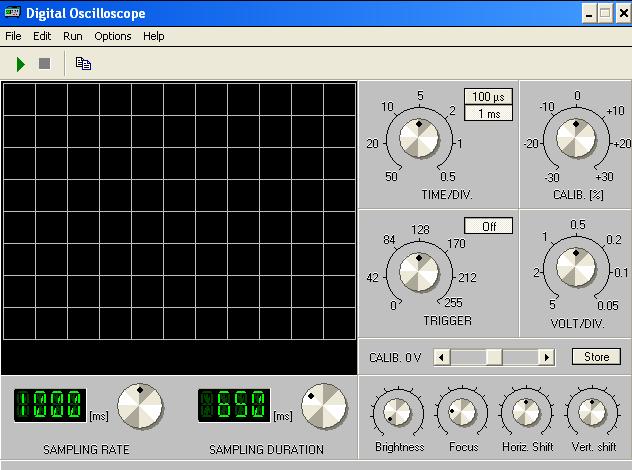
Task: Click the CALIB. [%] rotary knob
Action: pos(575,138)
